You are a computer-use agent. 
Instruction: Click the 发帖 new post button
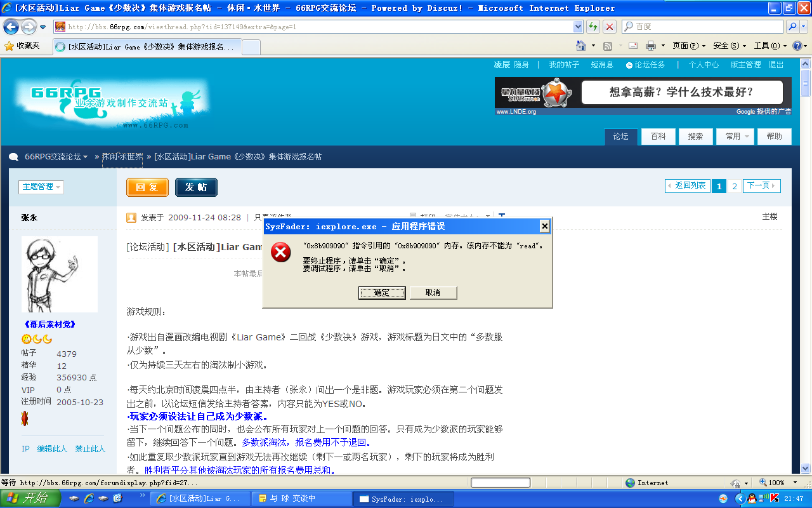pos(196,187)
